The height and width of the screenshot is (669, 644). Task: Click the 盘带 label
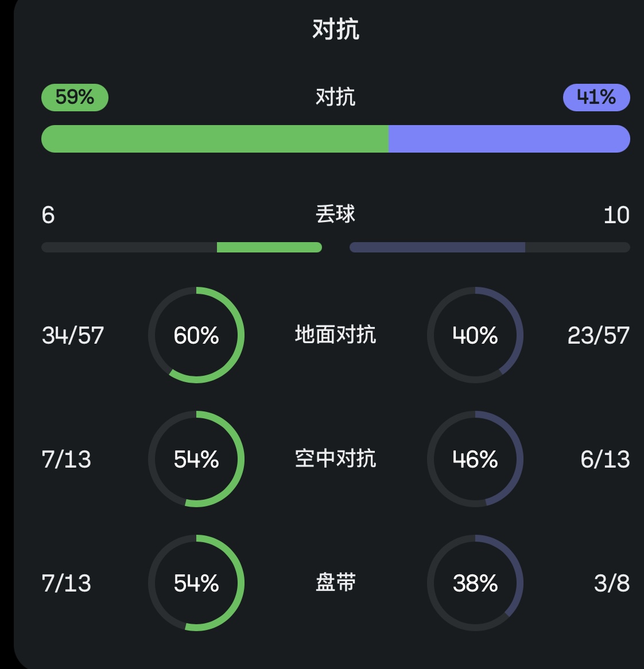[336, 582]
